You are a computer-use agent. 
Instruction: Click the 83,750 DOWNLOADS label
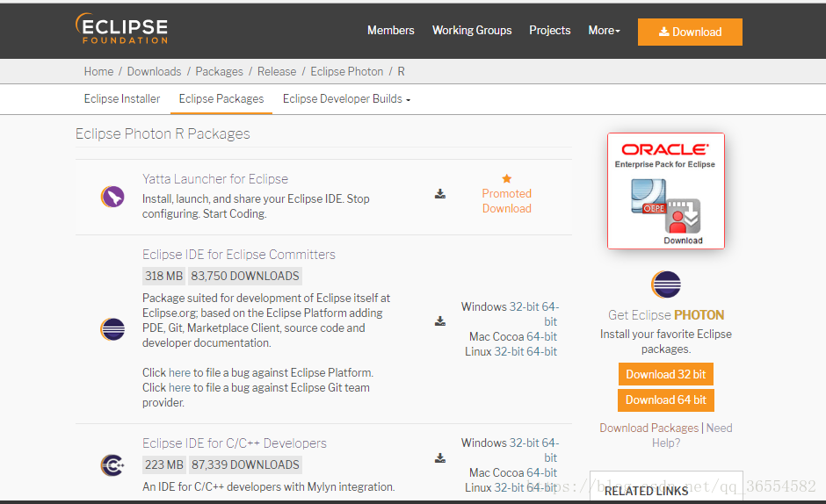(x=245, y=276)
